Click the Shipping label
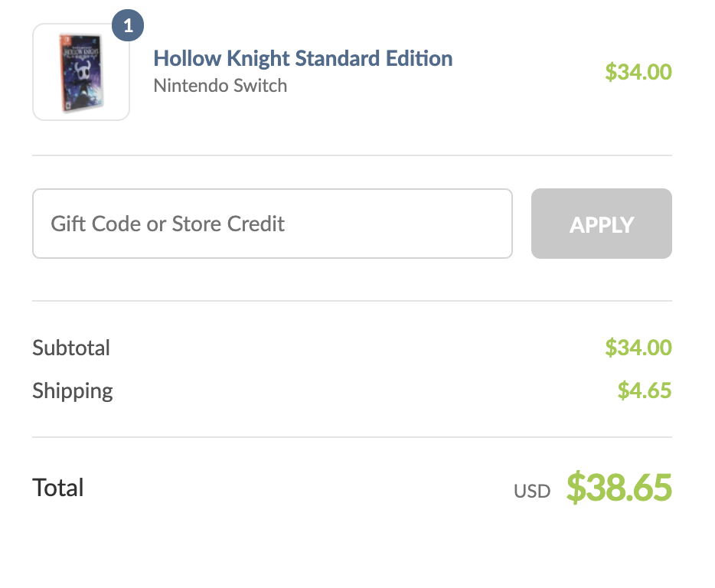Screen dimensions: 715x588 tap(73, 391)
